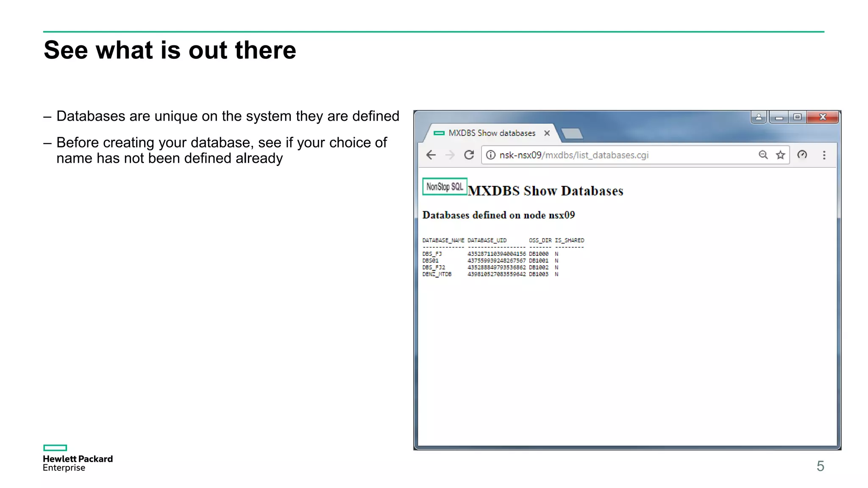This screenshot has width=868, height=488.
Task: Click the MXDBS Show Databases heading
Action: coord(545,191)
